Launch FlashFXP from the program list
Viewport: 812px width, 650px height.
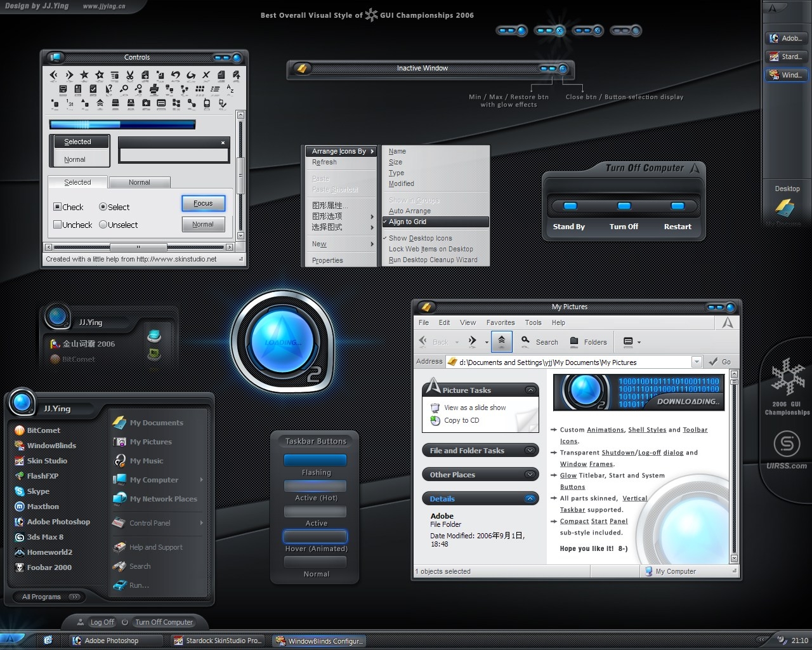click(36, 476)
